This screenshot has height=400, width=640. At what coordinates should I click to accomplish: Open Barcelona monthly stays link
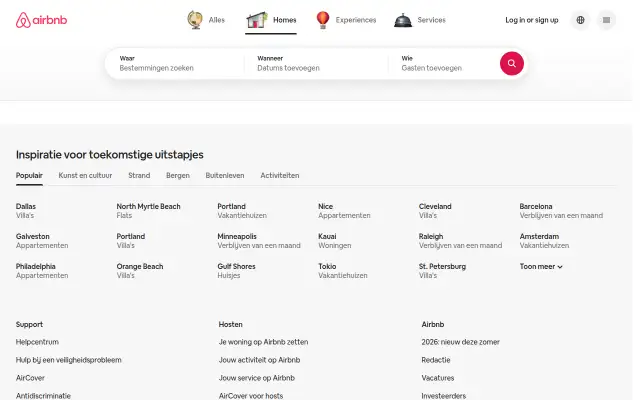(x=561, y=211)
